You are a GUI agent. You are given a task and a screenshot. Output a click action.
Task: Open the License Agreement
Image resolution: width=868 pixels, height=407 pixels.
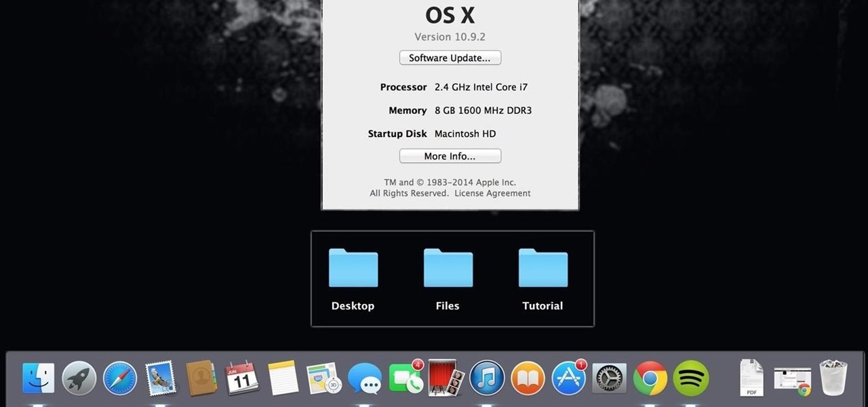[492, 193]
